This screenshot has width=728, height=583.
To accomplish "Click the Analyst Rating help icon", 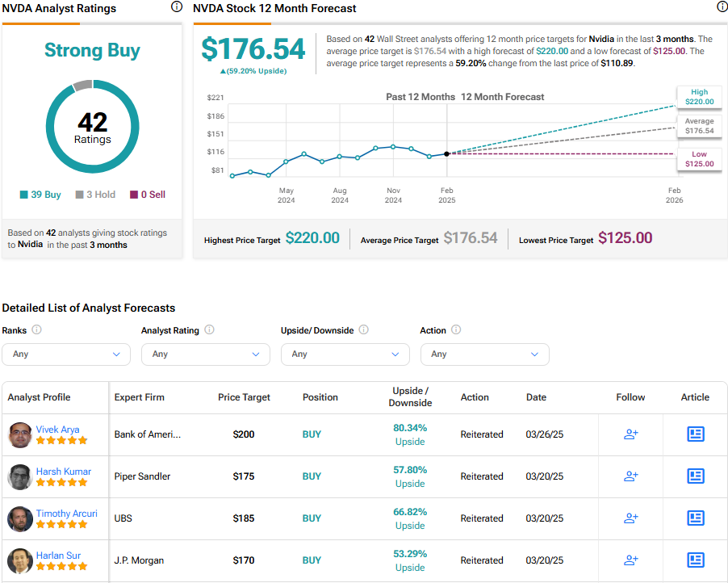I will coord(210,330).
